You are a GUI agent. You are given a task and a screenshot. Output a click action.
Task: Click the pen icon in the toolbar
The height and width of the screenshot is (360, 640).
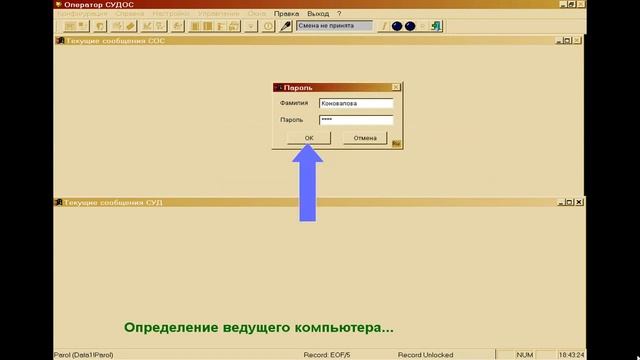[x=285, y=26]
